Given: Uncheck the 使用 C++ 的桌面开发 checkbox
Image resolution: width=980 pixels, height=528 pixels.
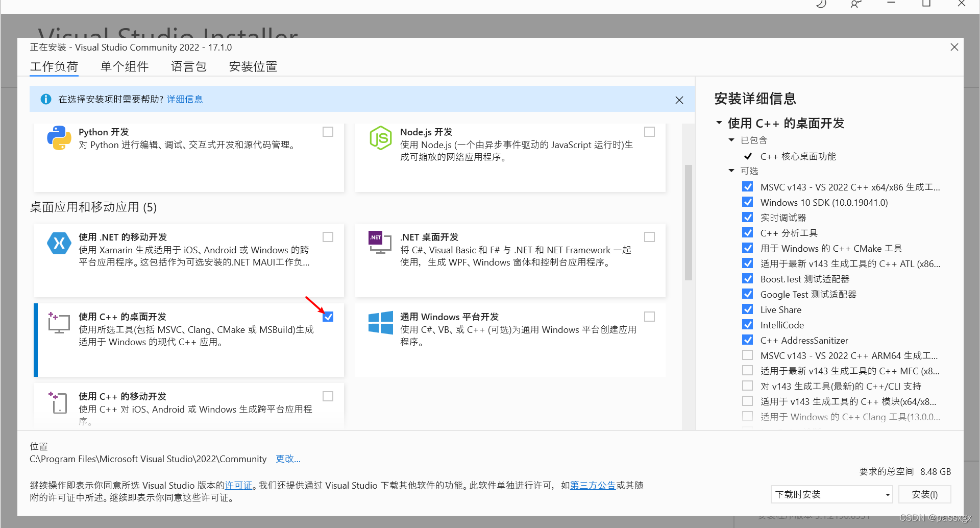Looking at the screenshot, I should click(x=328, y=317).
